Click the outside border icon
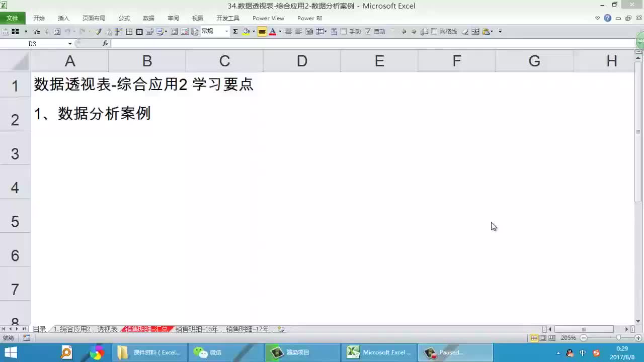Viewport: 644px width, 362px height. tap(139, 32)
